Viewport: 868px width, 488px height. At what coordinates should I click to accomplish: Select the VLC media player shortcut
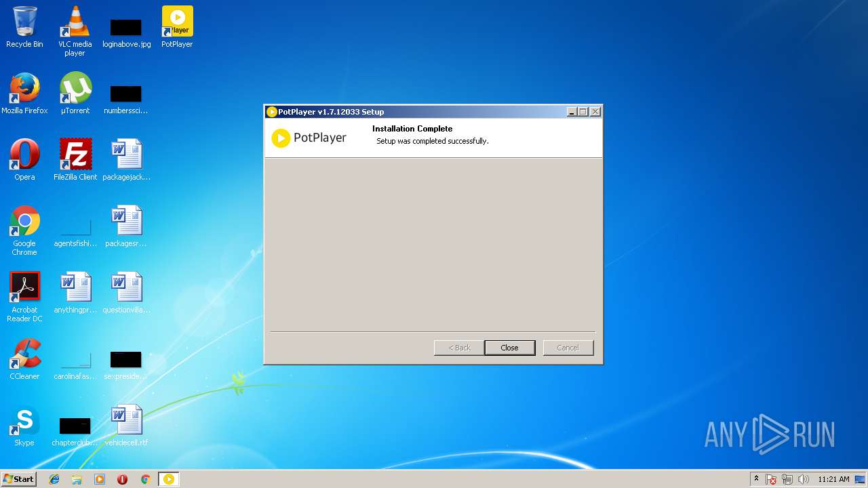pos(75,31)
